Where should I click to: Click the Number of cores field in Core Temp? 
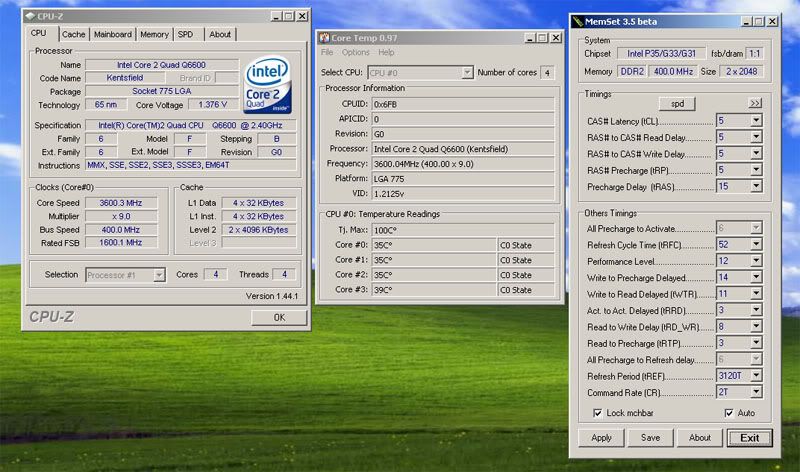click(547, 72)
